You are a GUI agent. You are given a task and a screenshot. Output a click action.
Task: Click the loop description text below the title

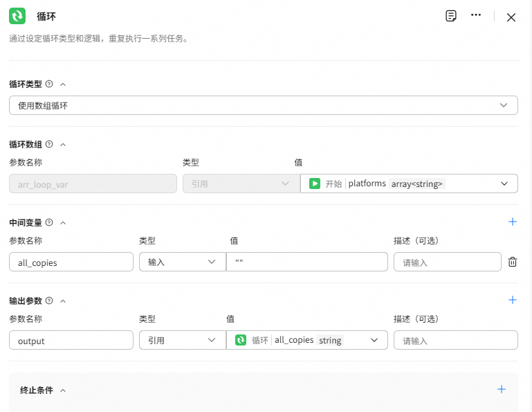[x=98, y=38]
